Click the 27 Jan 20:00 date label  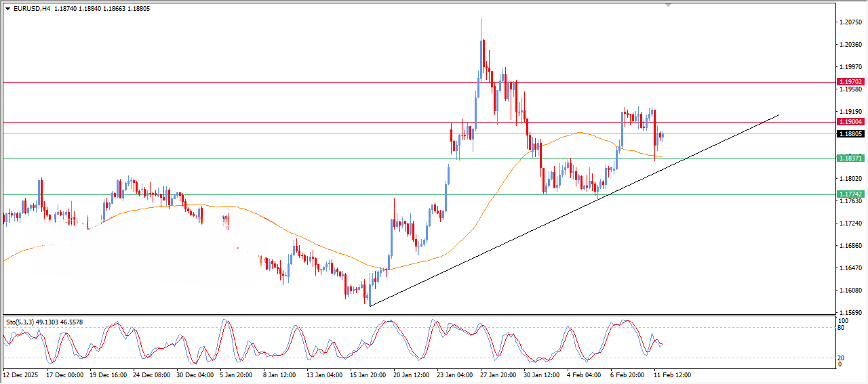(x=498, y=375)
